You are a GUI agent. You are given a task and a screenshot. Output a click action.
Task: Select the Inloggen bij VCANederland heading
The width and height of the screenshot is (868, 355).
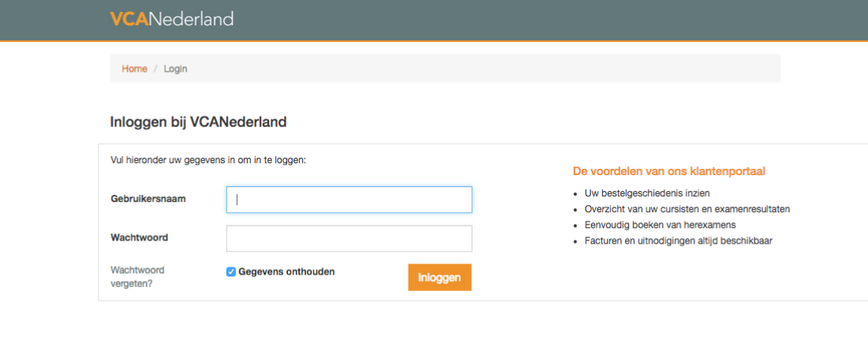[x=198, y=121]
